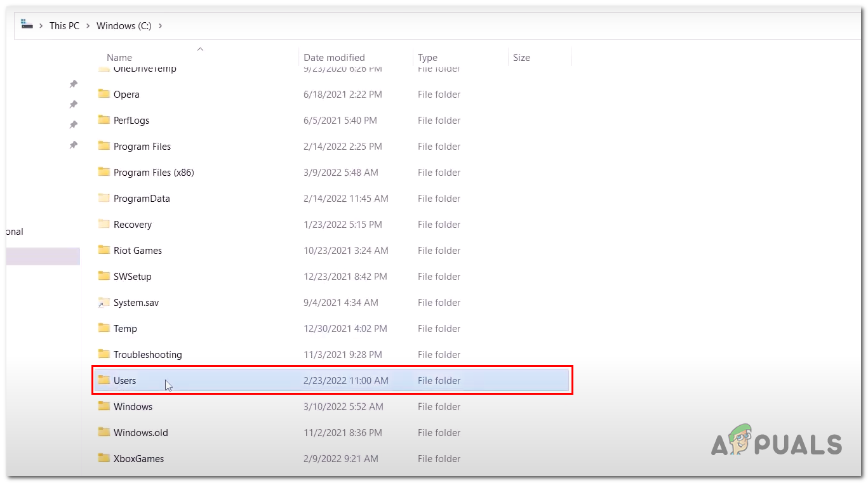
Task: Open the Windows.old folder icon
Action: pos(104,432)
